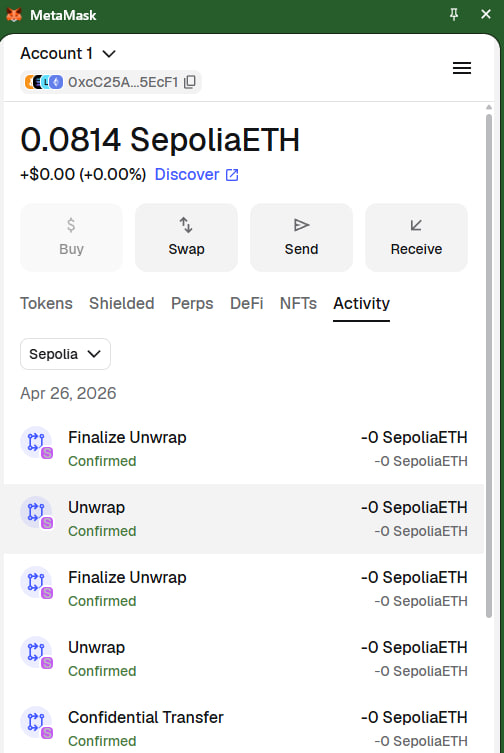Image resolution: width=504 pixels, height=753 pixels.
Task: Click the Buy dollar button
Action: coord(71,237)
